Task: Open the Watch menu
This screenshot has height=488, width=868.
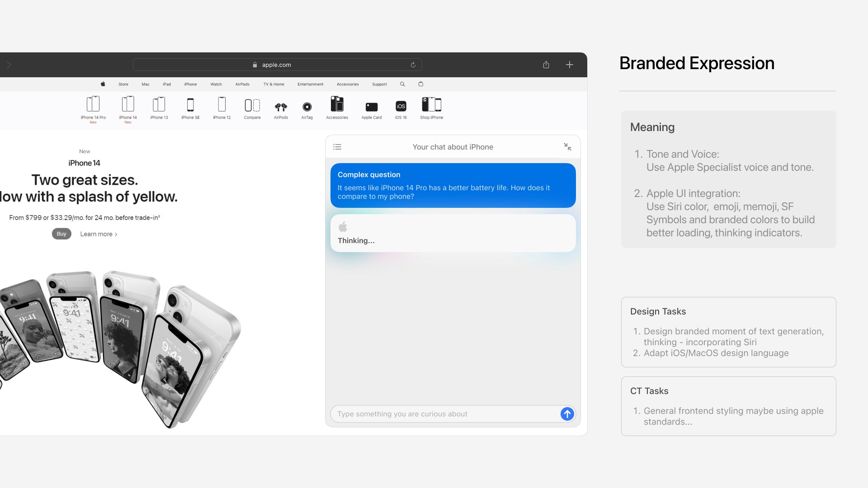Action: [x=216, y=84]
